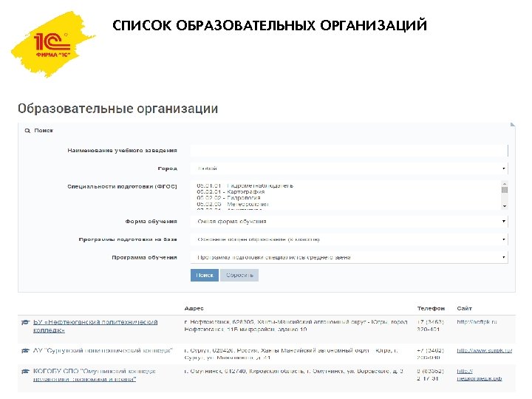This screenshot has width=532, height=399.
Task: Open the Сургут college website link
Action: (484, 350)
